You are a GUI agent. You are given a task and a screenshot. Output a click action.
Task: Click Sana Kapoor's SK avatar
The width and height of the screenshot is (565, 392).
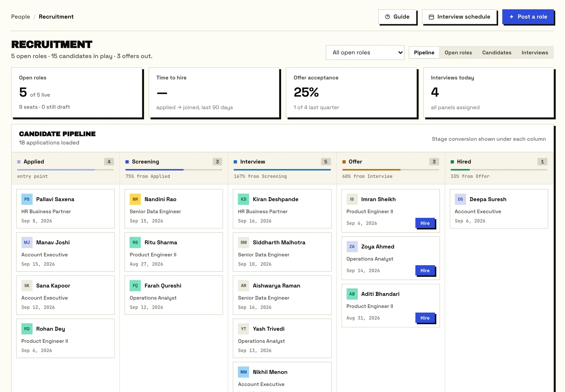coord(27,286)
